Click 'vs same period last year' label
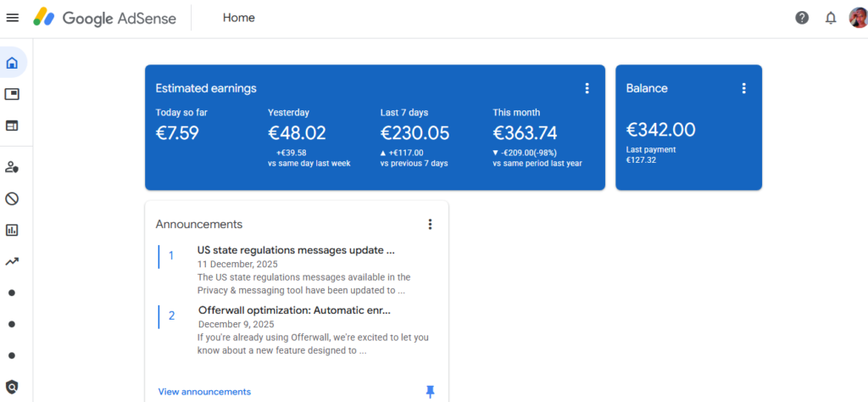 tap(537, 164)
